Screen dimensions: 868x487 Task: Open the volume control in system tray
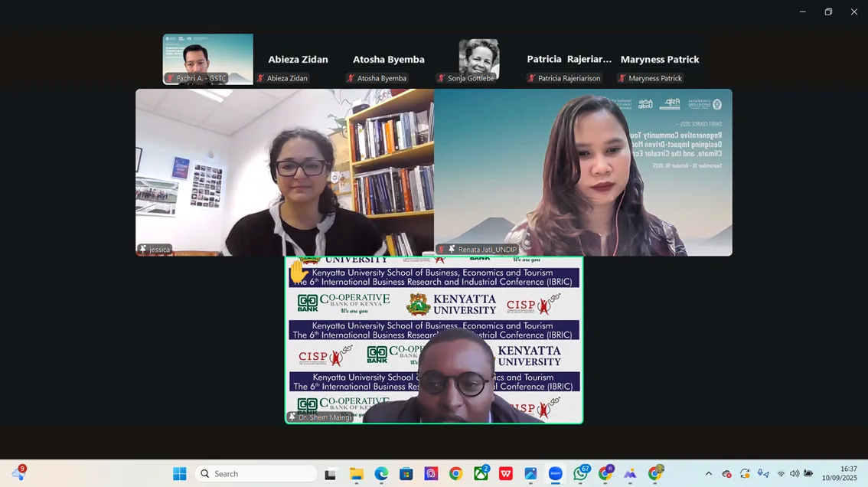[795, 474]
